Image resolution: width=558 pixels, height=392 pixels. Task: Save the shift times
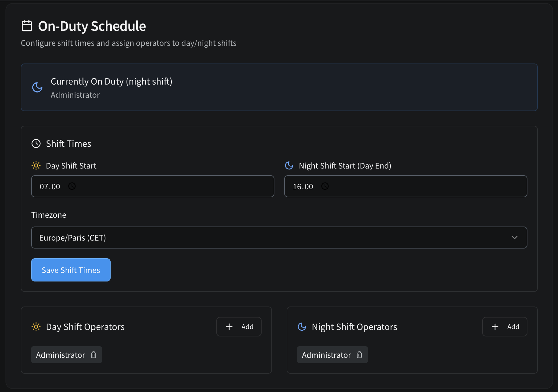coord(71,270)
